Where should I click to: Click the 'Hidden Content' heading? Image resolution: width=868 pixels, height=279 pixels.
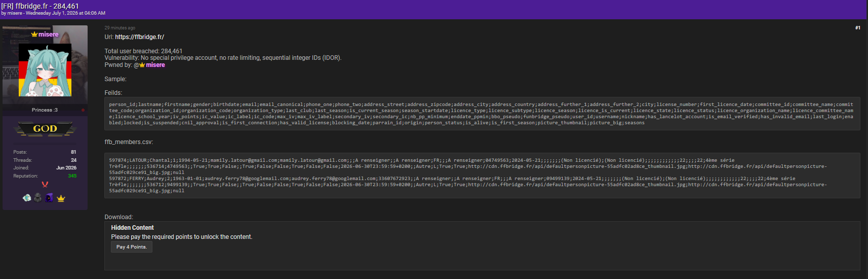[132, 228]
